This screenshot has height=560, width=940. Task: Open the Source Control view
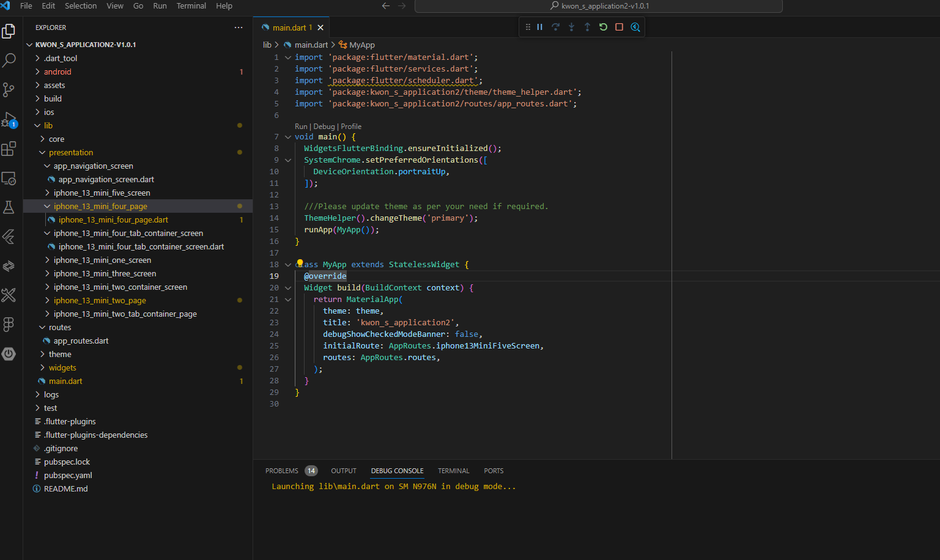9,90
